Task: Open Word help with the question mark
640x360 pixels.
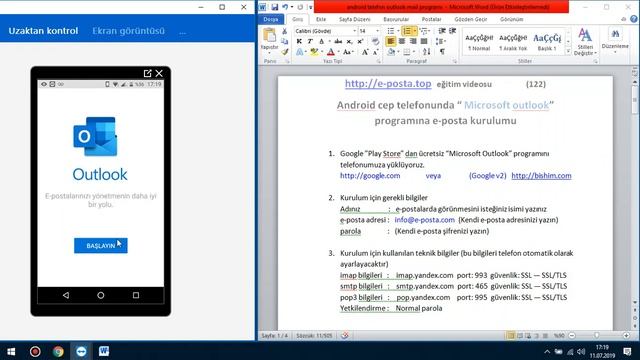Action: point(633,19)
